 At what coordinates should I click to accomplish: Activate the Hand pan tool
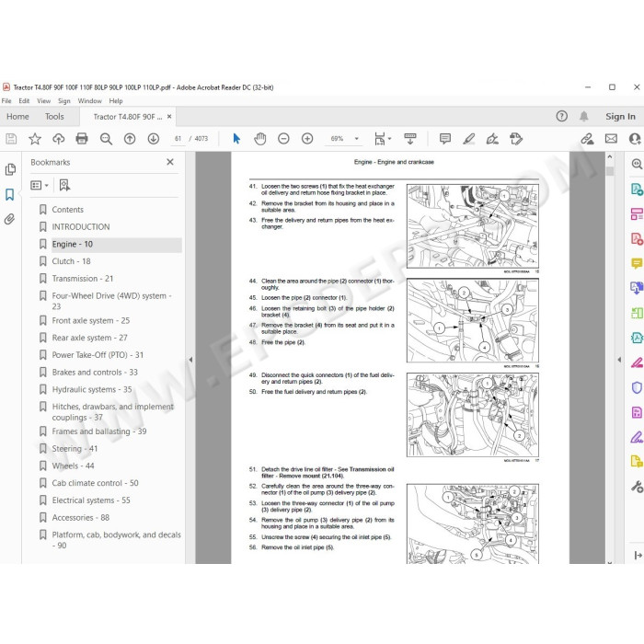(260, 139)
